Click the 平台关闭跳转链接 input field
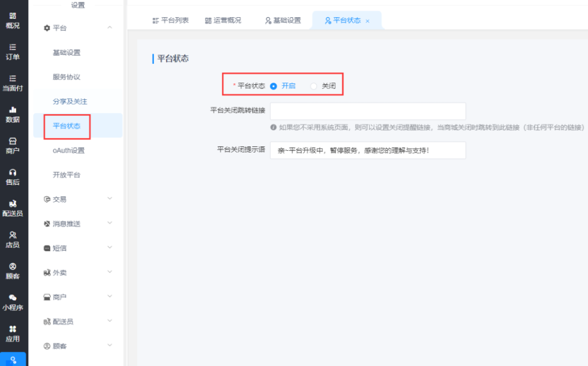The height and width of the screenshot is (366, 588). click(367, 111)
